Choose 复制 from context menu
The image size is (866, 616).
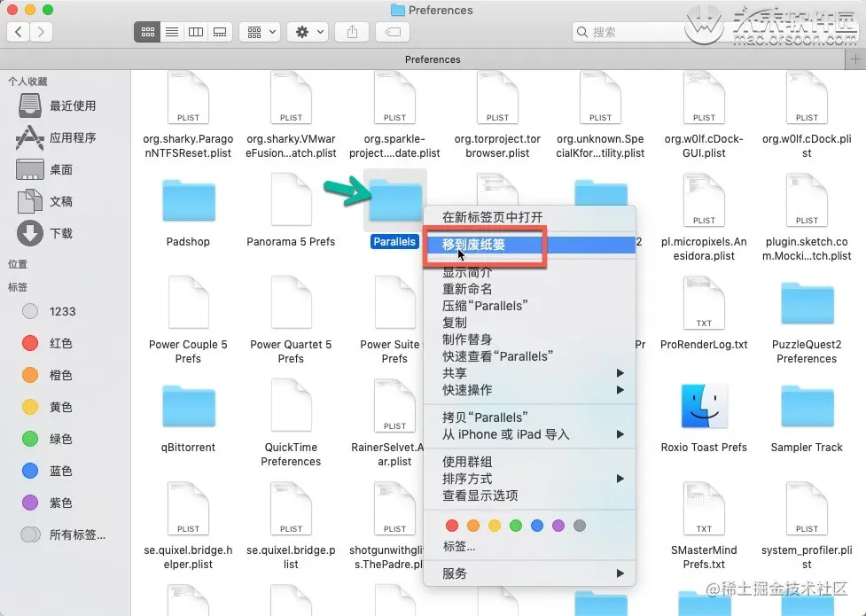click(x=530, y=323)
